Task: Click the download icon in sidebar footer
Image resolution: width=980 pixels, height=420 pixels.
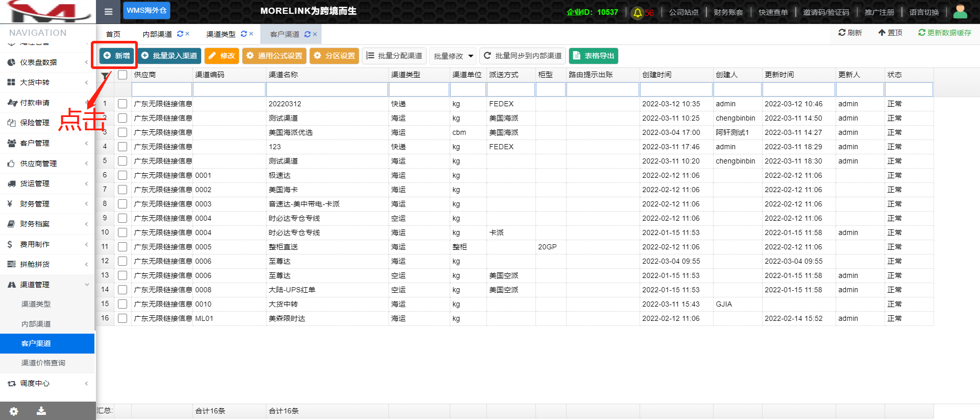Action: (41, 411)
